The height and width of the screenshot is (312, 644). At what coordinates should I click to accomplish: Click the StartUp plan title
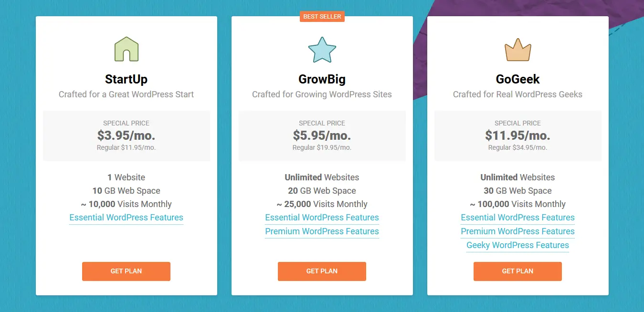point(127,79)
